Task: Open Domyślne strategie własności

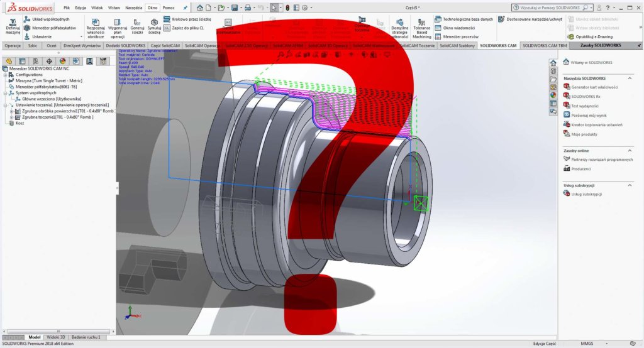Action: 399,28
